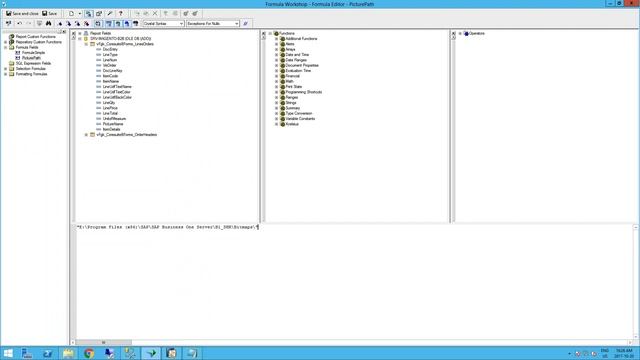Select the PictureName field
Viewport: 640px width, 360px height.
(x=113, y=124)
